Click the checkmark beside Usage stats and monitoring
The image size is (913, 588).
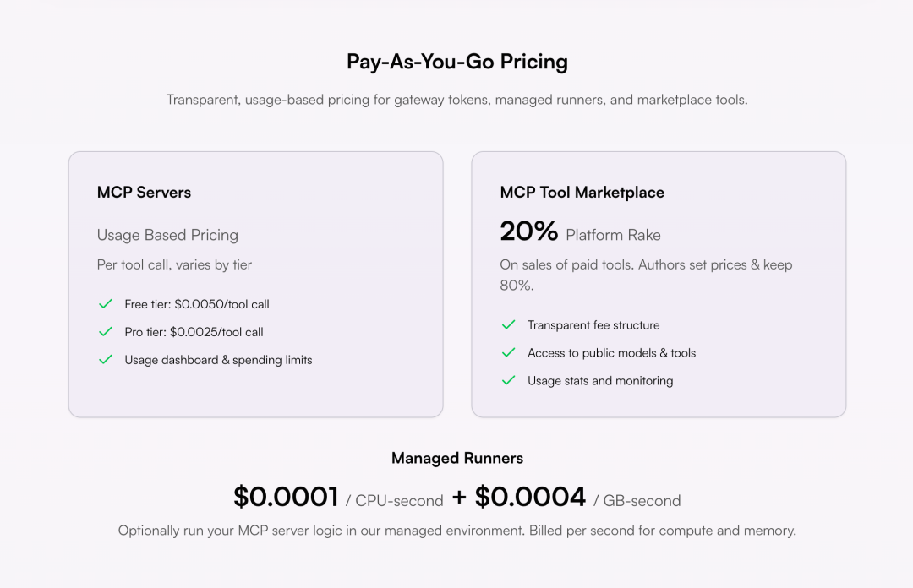509,381
